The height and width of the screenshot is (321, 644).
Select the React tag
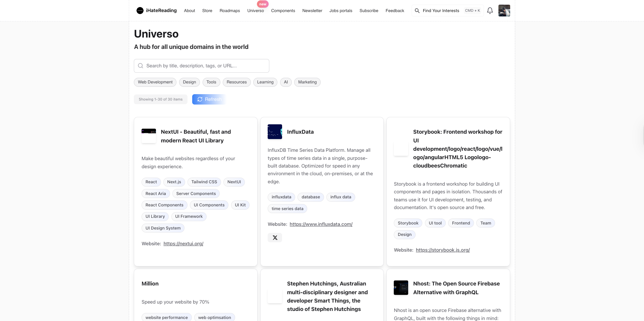click(151, 182)
